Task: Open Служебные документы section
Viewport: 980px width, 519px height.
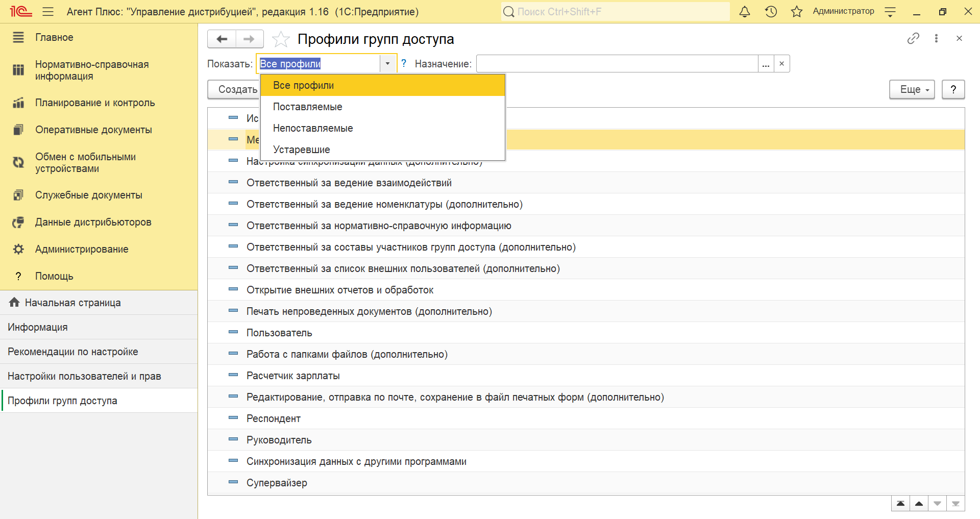Action: 99,195
